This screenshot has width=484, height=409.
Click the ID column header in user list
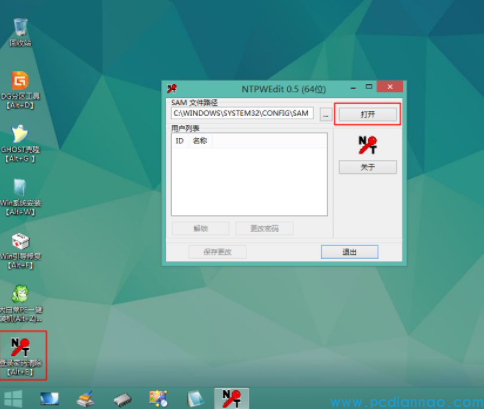(180, 141)
